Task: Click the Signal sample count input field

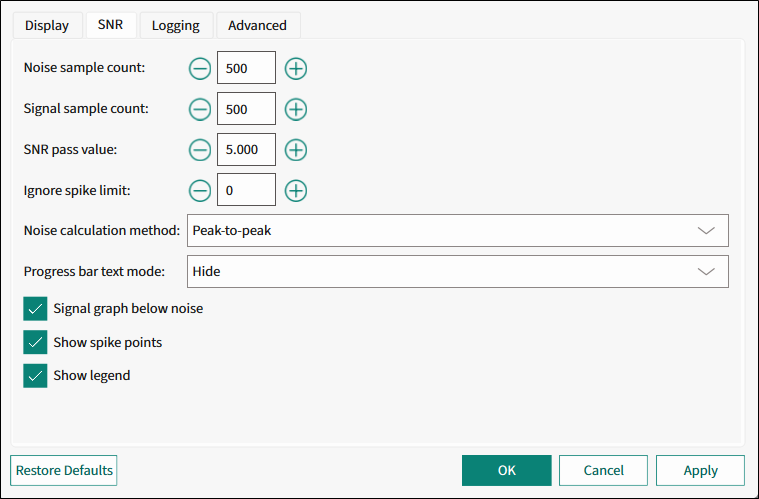Action: (246, 108)
